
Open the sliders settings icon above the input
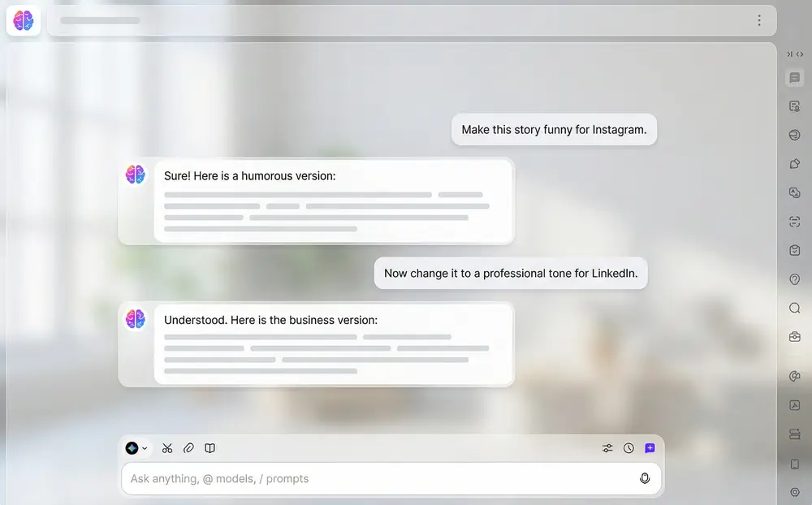click(607, 448)
